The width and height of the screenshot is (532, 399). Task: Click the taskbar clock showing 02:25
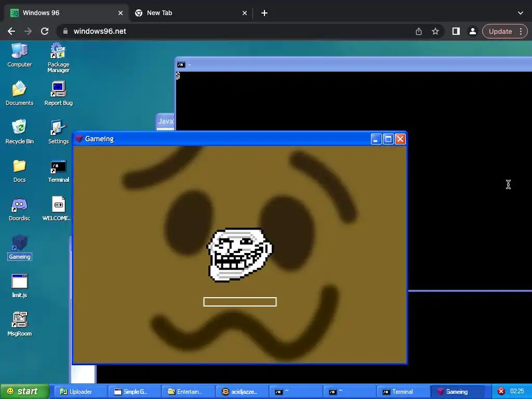point(517,391)
